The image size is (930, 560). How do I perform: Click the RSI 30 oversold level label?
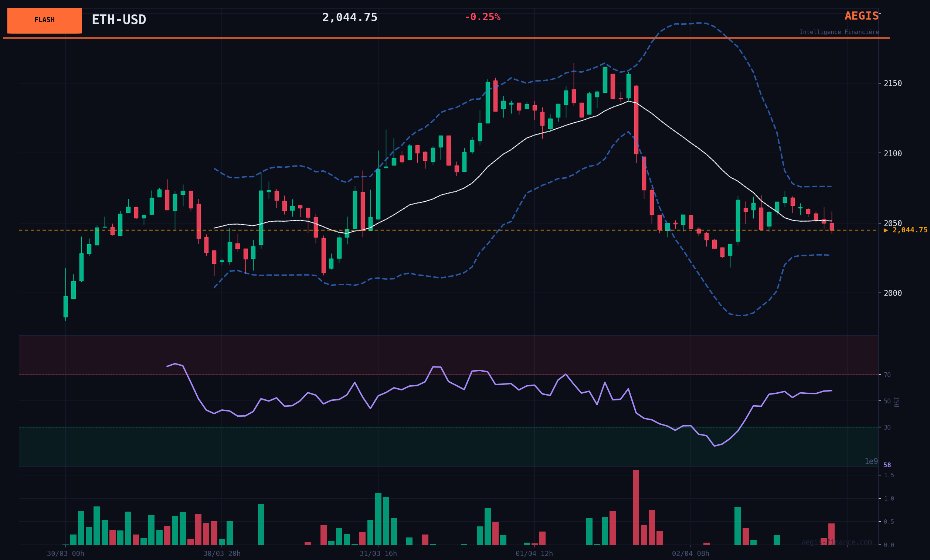pyautogui.click(x=887, y=427)
